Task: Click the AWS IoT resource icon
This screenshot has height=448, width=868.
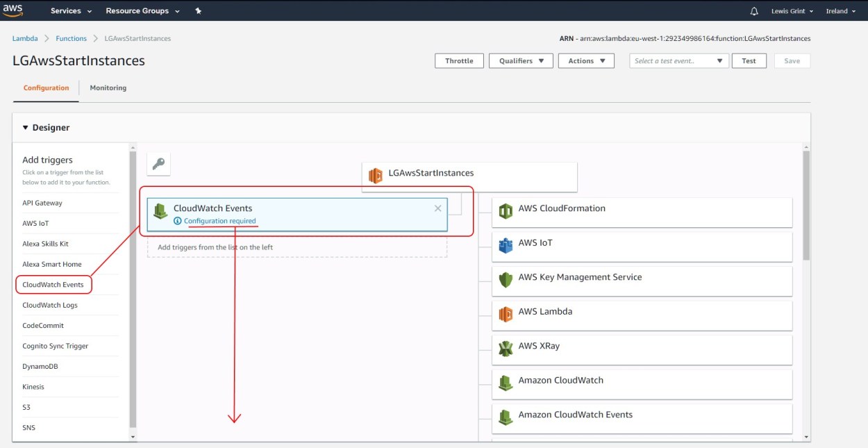Action: [x=506, y=245]
